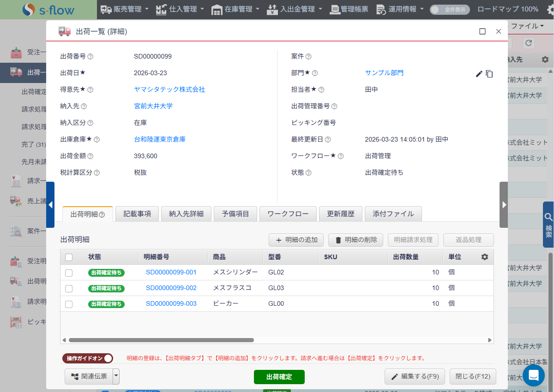The image size is (554, 392).
Task: Click help icon next to 出荷金額
Action: pos(90,156)
